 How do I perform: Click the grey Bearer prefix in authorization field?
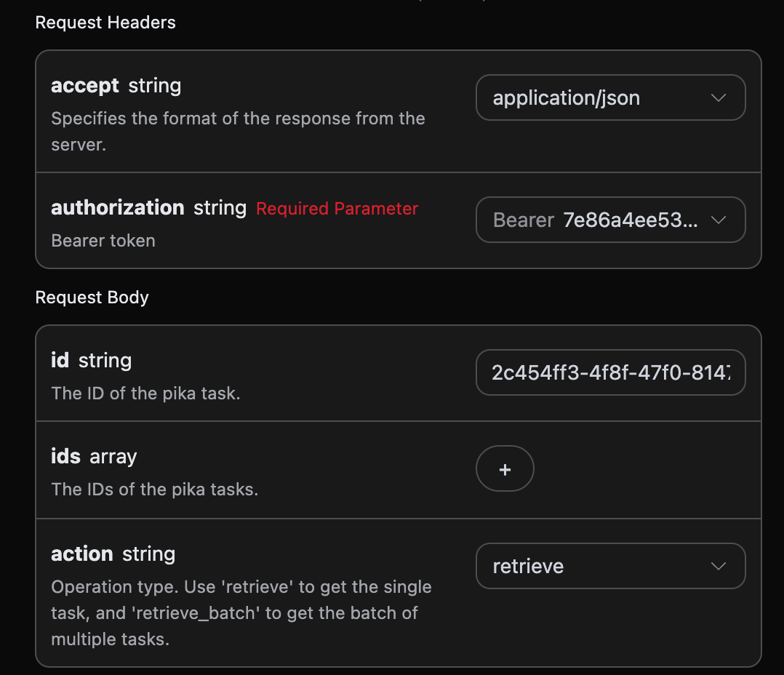(524, 220)
